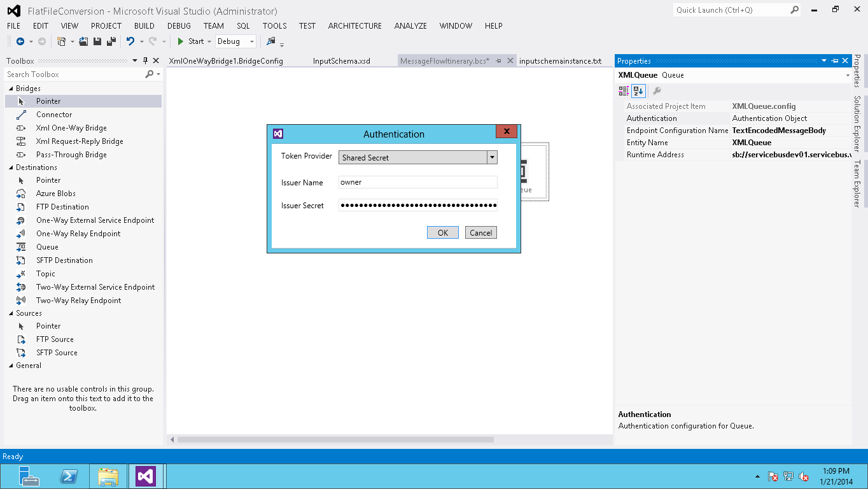Select the Entity Name property row
The height and width of the screenshot is (489, 868).
pyautogui.click(x=733, y=143)
